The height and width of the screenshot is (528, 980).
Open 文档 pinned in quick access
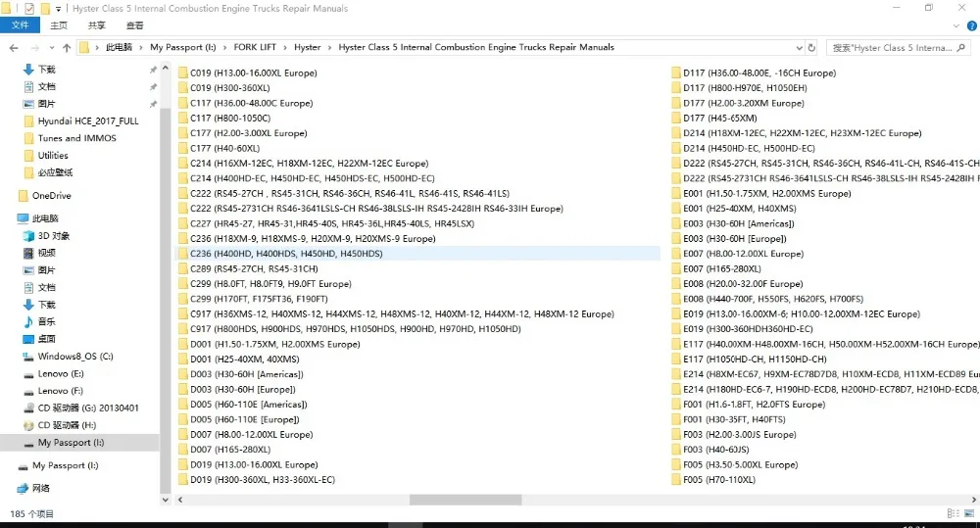(46, 86)
